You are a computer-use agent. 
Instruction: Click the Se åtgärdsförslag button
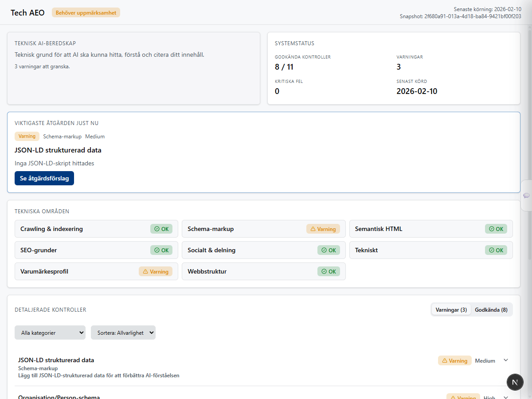(44, 178)
